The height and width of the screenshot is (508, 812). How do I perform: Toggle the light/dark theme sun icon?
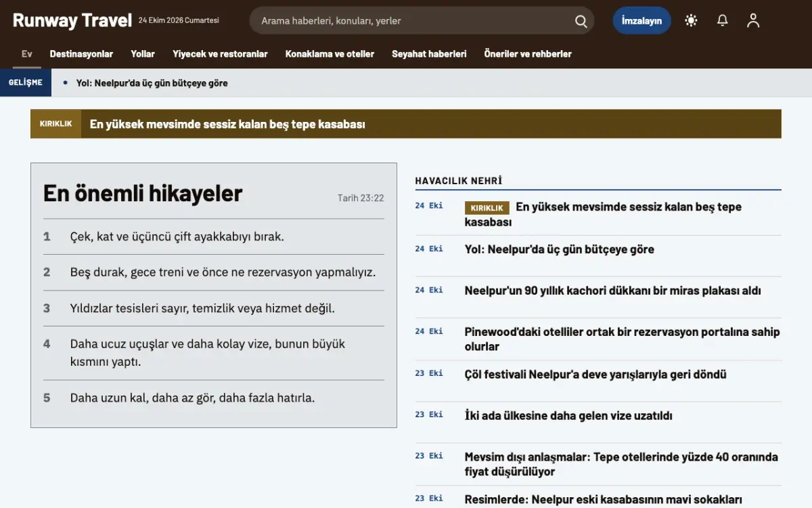pyautogui.click(x=691, y=20)
